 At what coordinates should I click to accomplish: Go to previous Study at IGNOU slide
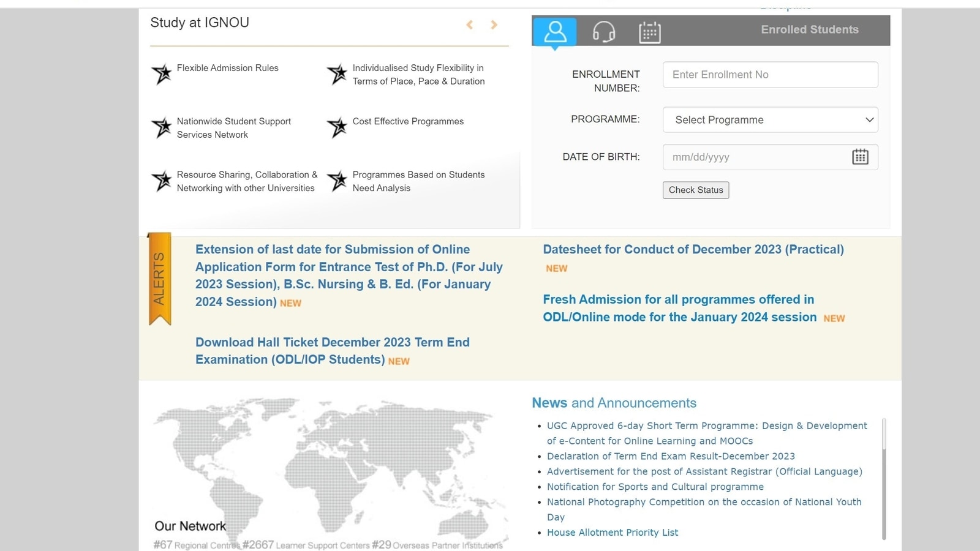pyautogui.click(x=470, y=24)
